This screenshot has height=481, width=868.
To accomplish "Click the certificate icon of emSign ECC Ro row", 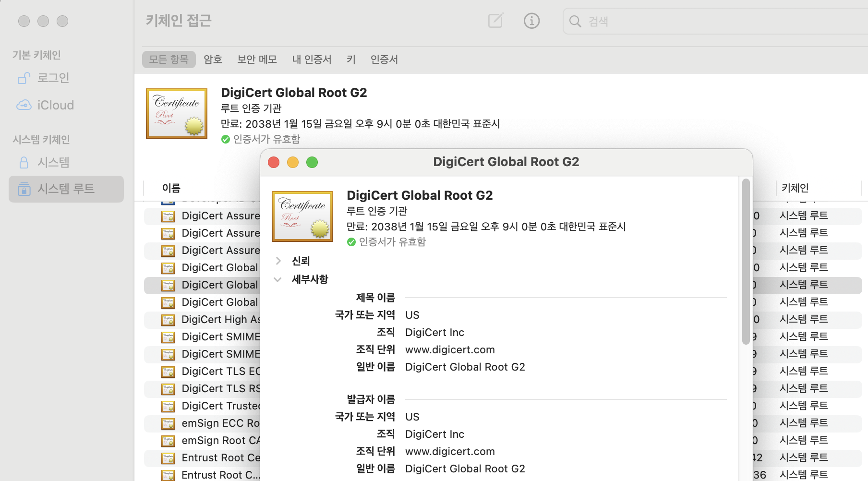I will 168,423.
